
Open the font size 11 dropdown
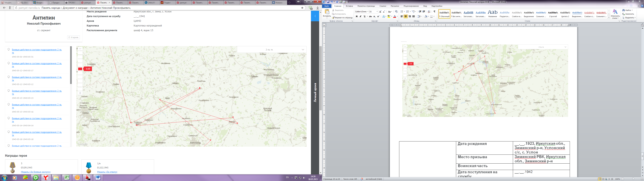click(x=377, y=12)
